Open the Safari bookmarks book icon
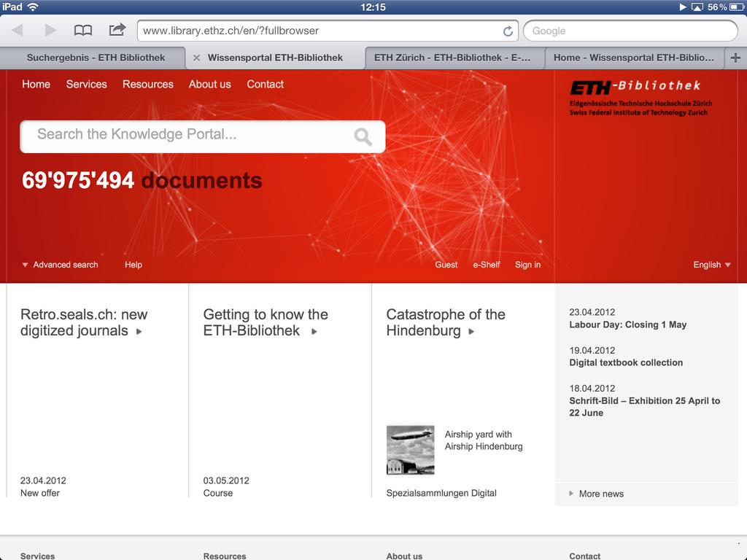The height and width of the screenshot is (560, 747). [83, 31]
